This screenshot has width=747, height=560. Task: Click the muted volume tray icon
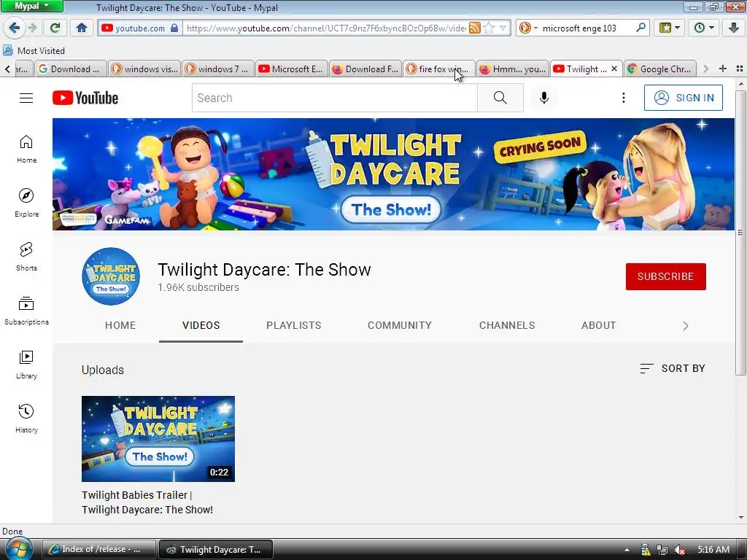click(680, 550)
